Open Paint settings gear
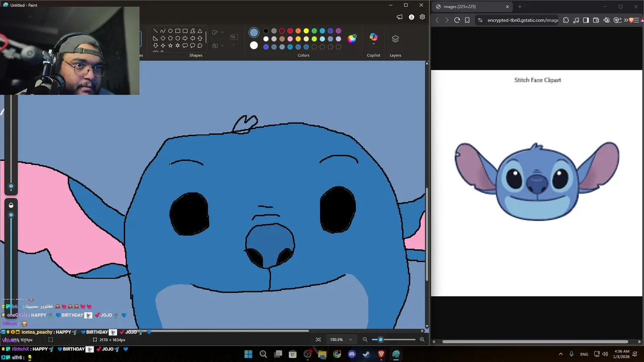Image resolution: width=644 pixels, height=362 pixels. [422, 17]
